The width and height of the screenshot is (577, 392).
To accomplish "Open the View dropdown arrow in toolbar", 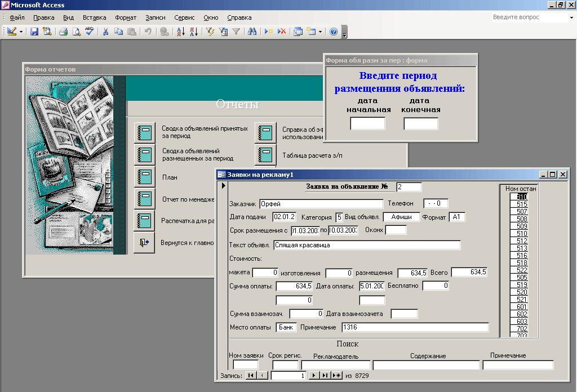I will [21, 32].
